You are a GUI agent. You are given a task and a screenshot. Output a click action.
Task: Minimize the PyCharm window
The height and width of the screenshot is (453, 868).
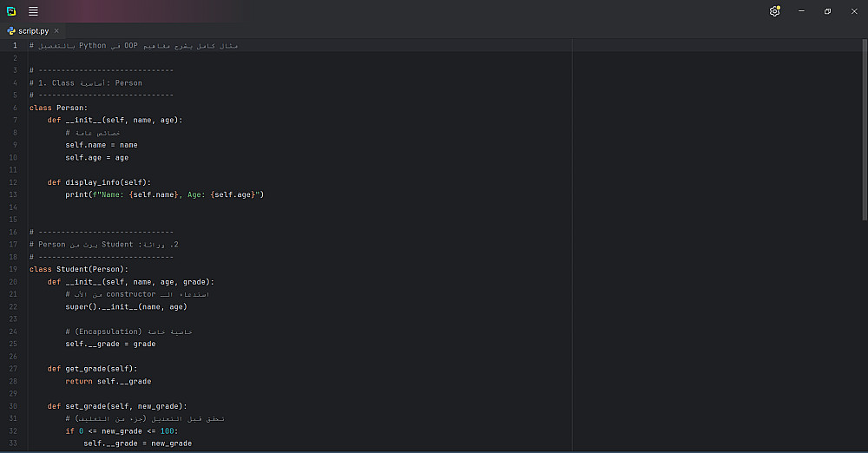point(801,11)
